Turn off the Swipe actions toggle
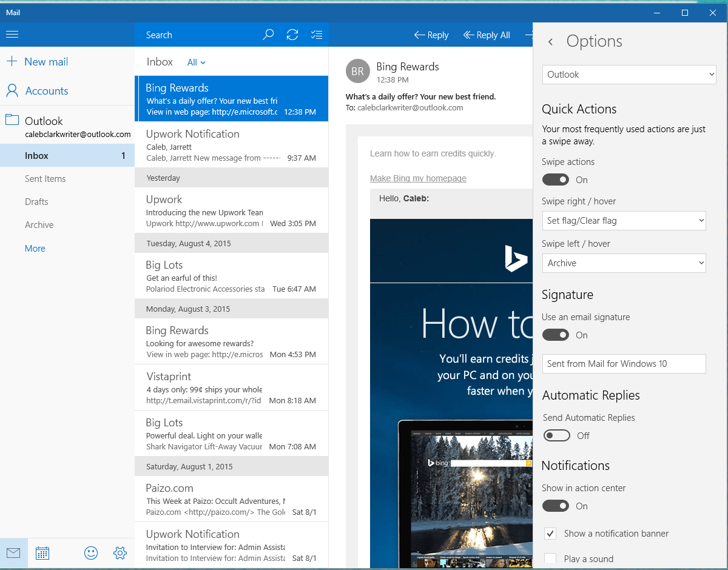Image resolution: width=728 pixels, height=570 pixels. (x=556, y=179)
